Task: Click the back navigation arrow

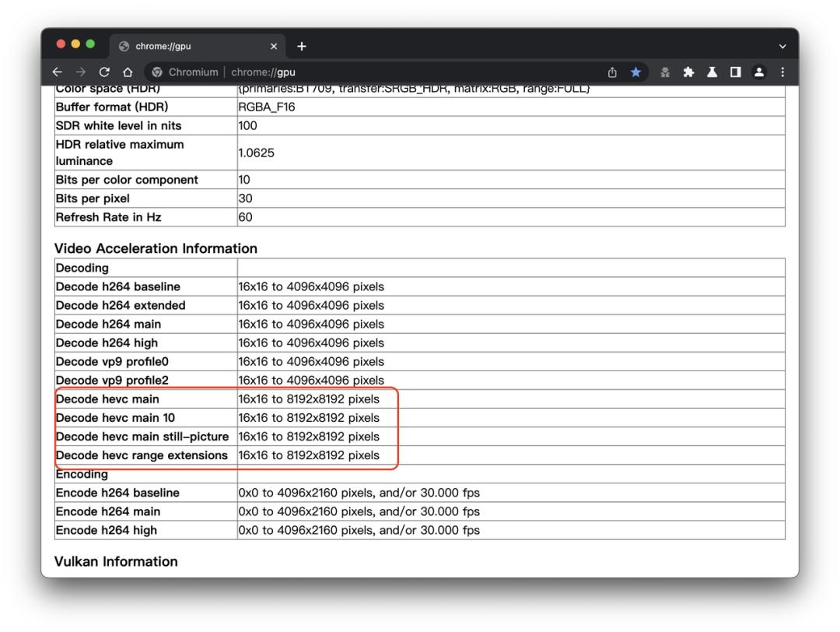Action: [57, 72]
